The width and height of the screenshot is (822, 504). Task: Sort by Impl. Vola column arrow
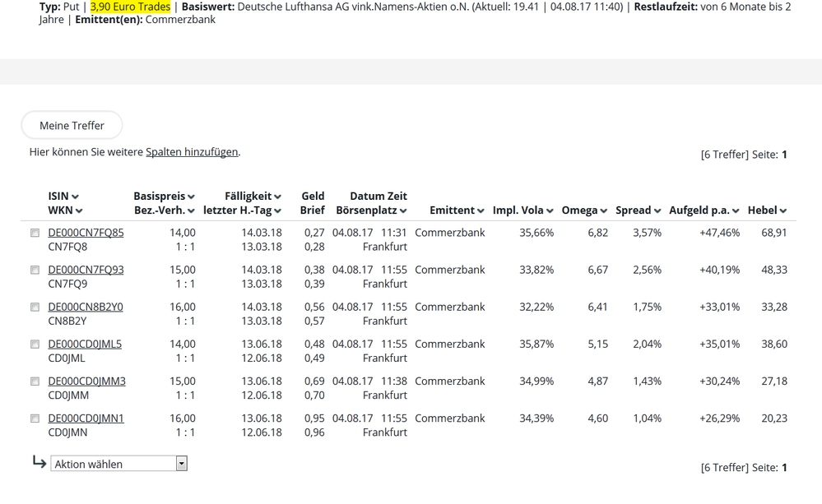click(x=550, y=211)
